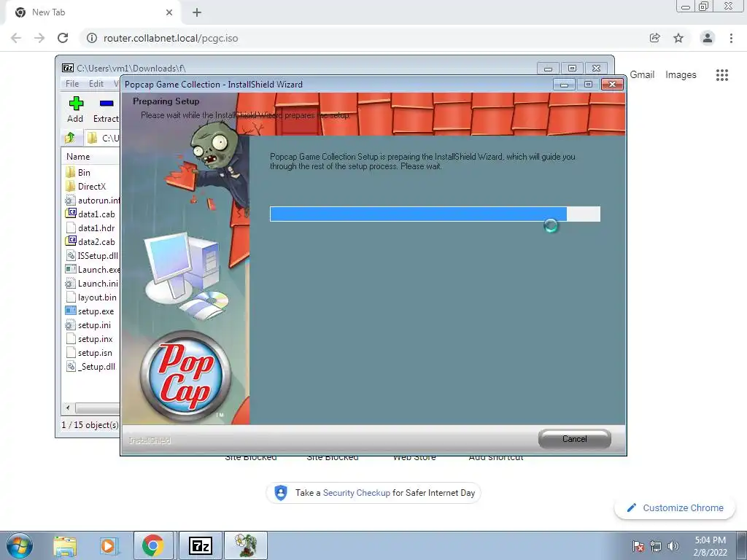Screen dimensions: 747x560
Task: Select the DirectX folder icon
Action: pyautogui.click(x=71, y=186)
